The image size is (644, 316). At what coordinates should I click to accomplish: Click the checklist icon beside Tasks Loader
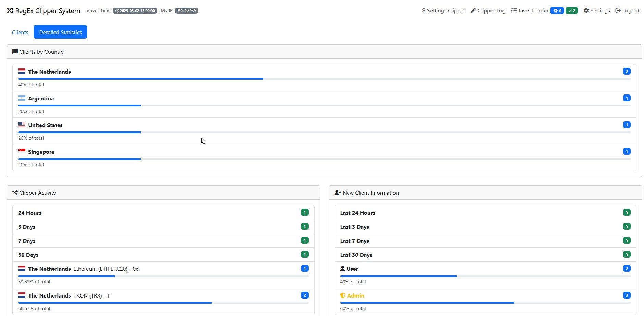[513, 11]
